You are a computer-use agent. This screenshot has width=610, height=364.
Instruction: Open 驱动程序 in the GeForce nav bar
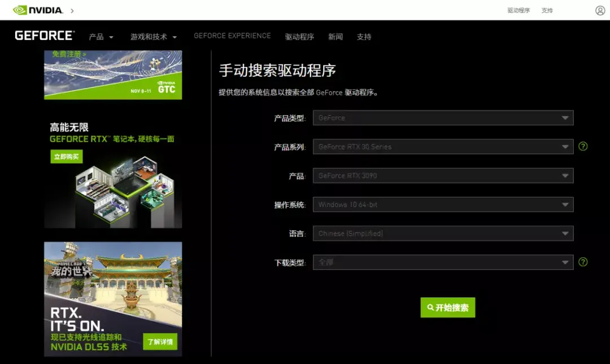pos(299,37)
